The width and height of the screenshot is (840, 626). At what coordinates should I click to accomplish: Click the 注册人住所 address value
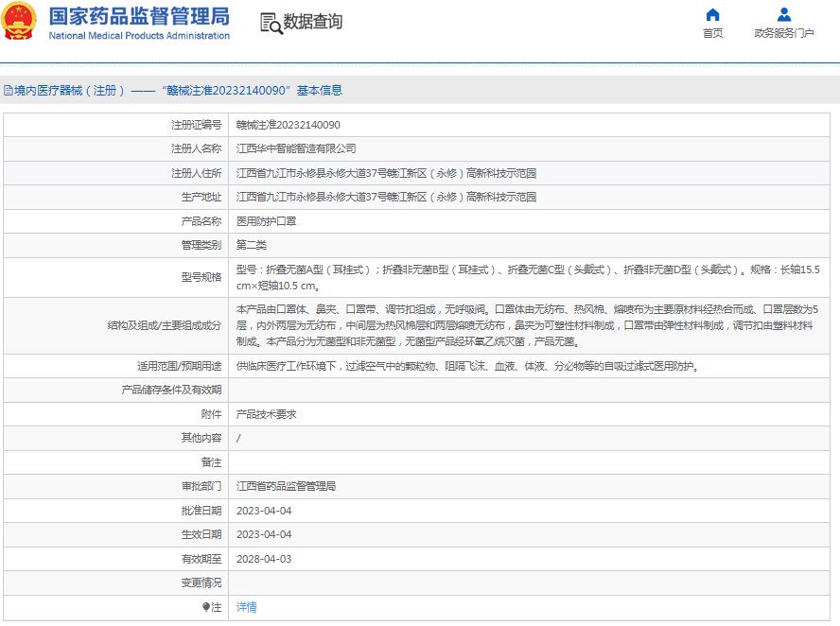click(x=386, y=173)
